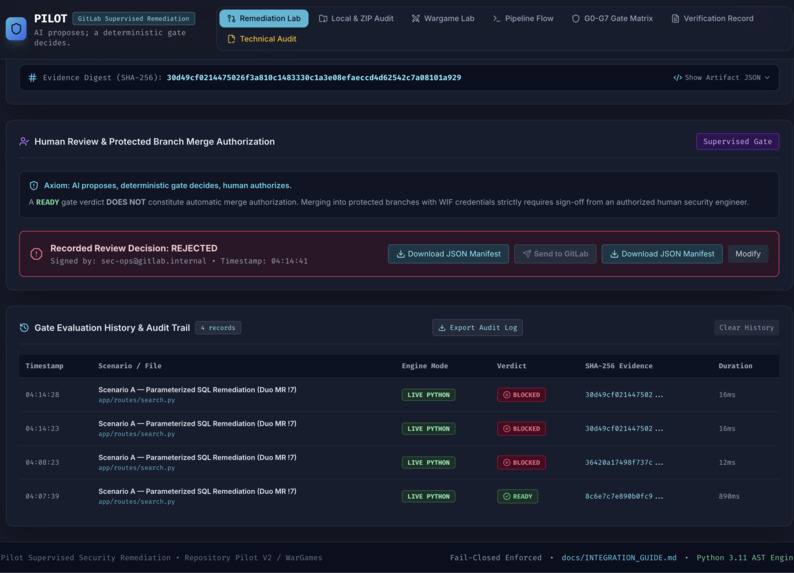Screen dimensions: 794x573
Task: Click the history clock icon by Gate Evaluation History
Action: [24, 328]
